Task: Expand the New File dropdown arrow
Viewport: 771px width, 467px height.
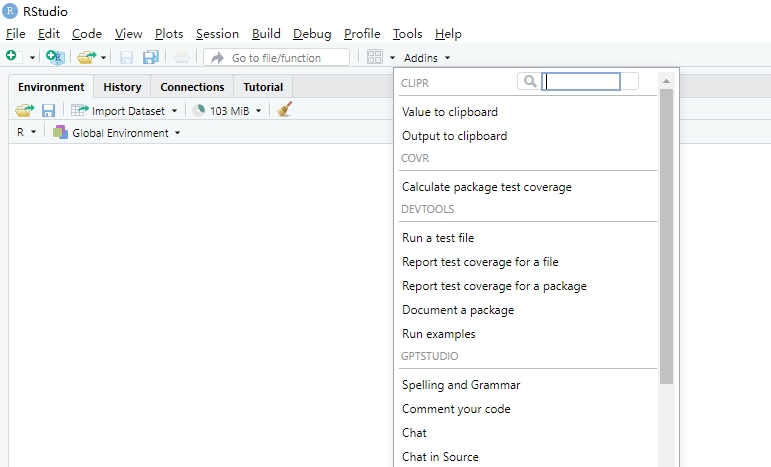Action: (x=32, y=58)
